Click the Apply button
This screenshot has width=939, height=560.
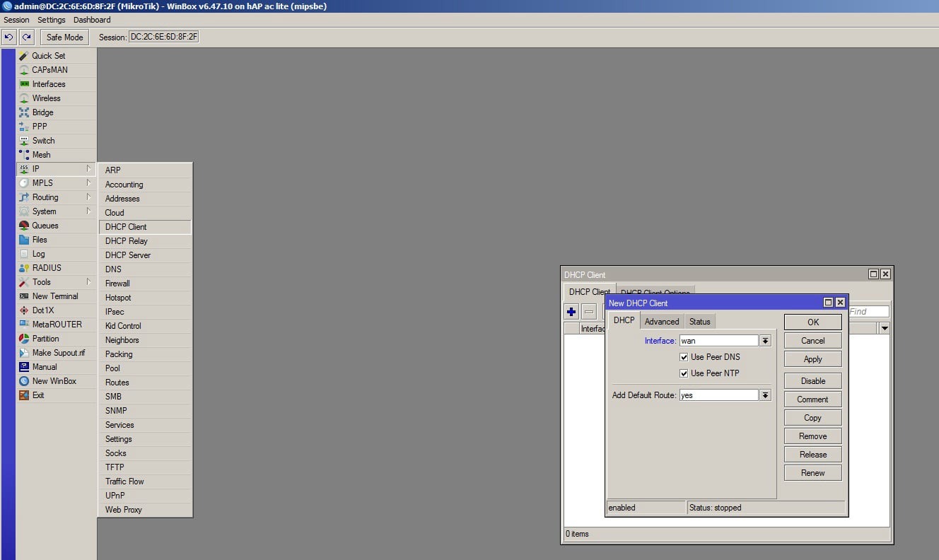point(812,359)
